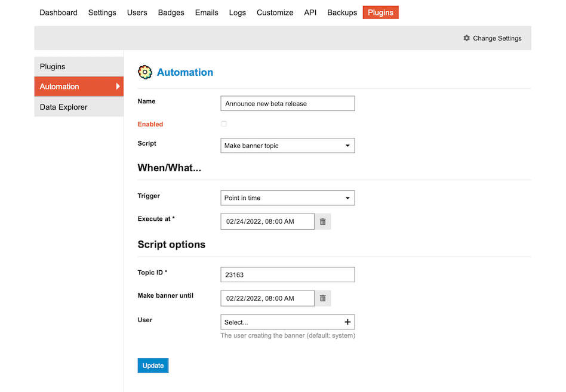
Task: Select the Customize tab
Action: pos(275,12)
